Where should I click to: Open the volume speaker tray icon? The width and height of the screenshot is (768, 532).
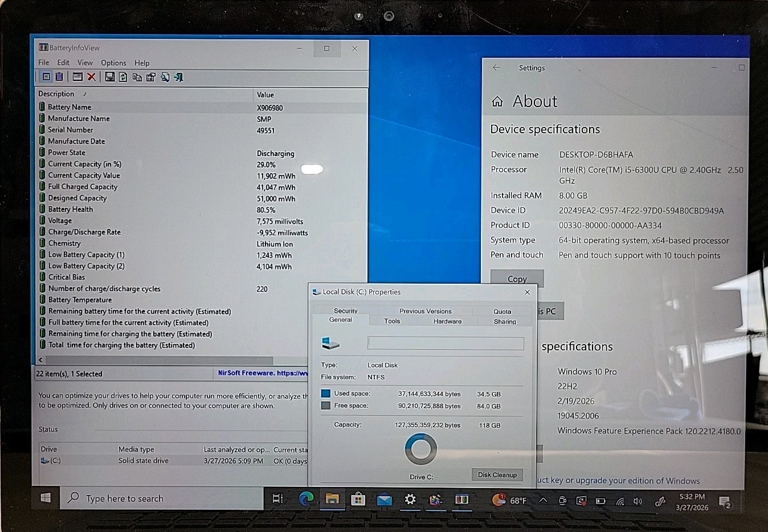pos(638,501)
